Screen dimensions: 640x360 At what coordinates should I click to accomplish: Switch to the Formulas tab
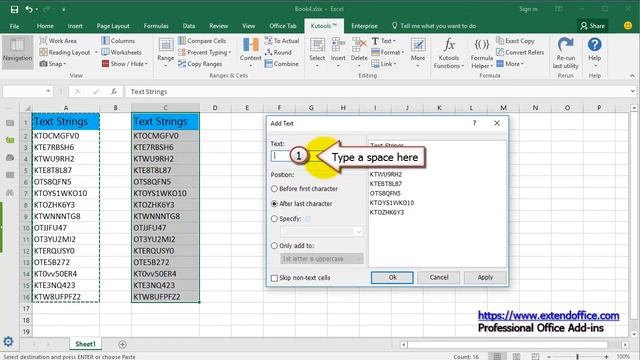coord(156,26)
